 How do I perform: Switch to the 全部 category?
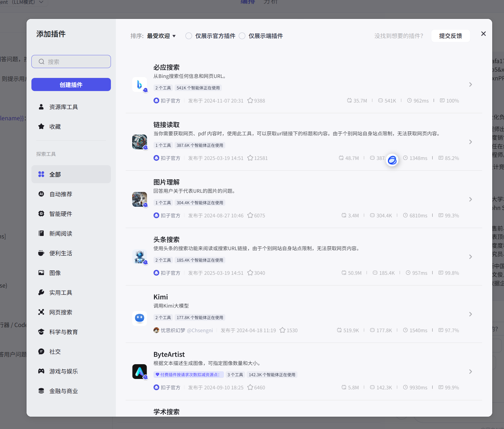(55, 174)
